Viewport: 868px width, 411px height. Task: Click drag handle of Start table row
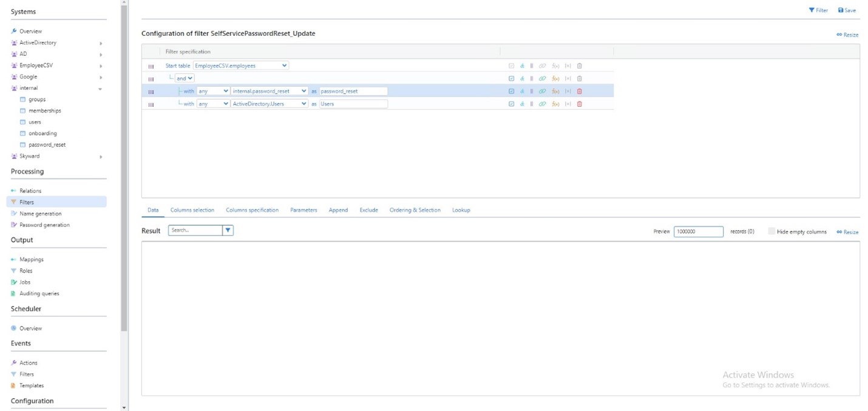[151, 66]
